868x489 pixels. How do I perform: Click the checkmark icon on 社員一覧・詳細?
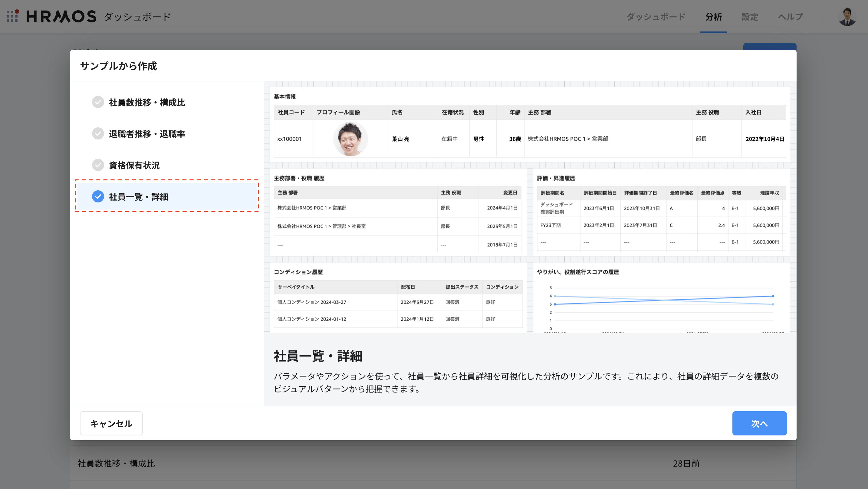[98, 197]
